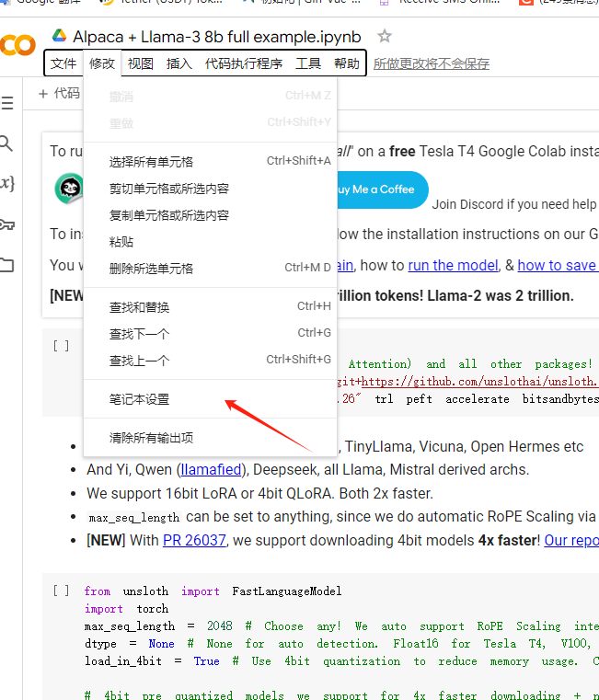599x700 pixels.
Task: Click the Unsloth sloth avatar image
Action: (70, 188)
